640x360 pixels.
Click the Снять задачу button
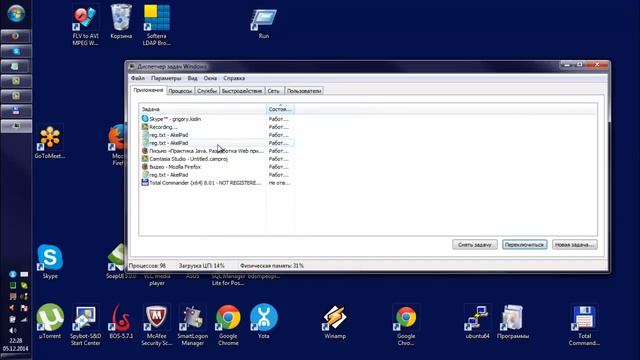475,244
